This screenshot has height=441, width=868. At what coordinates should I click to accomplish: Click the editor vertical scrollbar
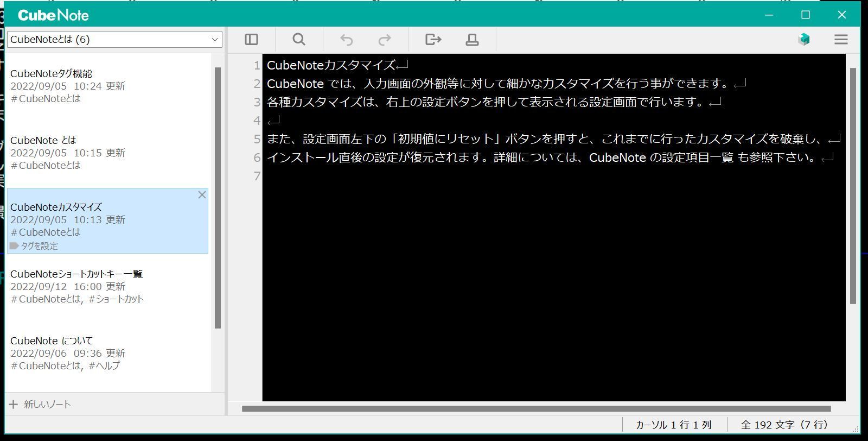pos(853,186)
